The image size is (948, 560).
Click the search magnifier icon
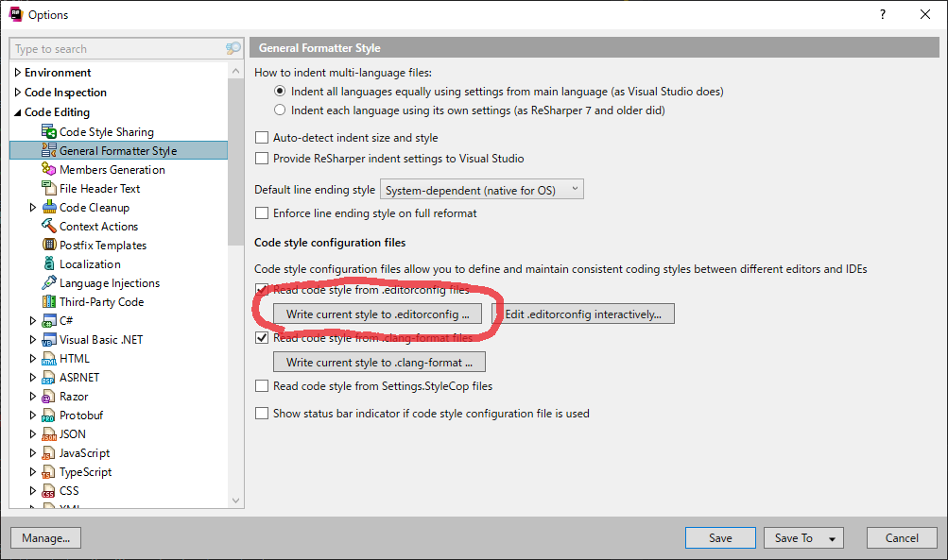(233, 48)
